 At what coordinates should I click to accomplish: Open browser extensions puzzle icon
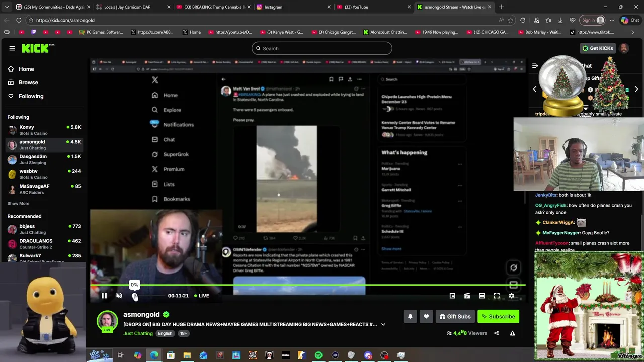click(523, 20)
